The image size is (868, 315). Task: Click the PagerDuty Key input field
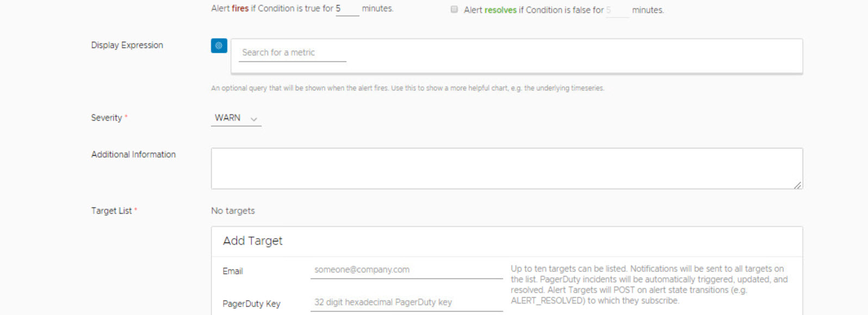point(406,302)
